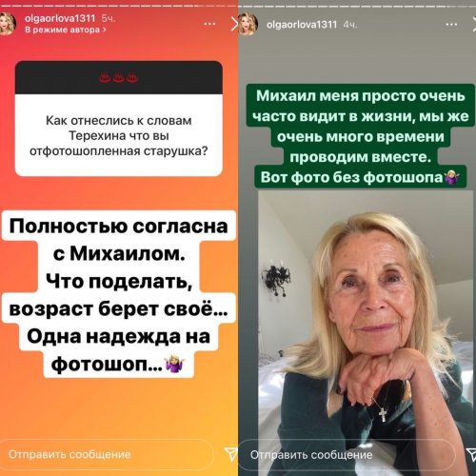The image size is (476, 476).
Task: Tap the story progress bar on right story
Action: tap(357, 6)
